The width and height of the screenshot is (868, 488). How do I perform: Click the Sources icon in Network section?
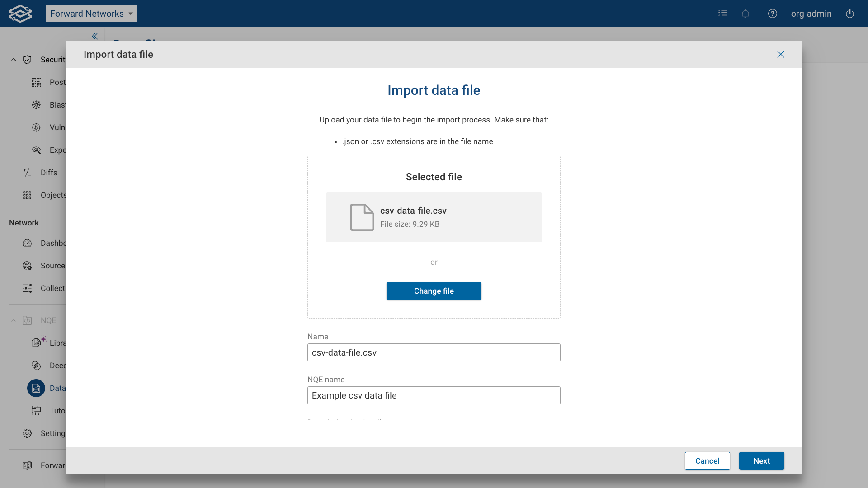coord(27,266)
